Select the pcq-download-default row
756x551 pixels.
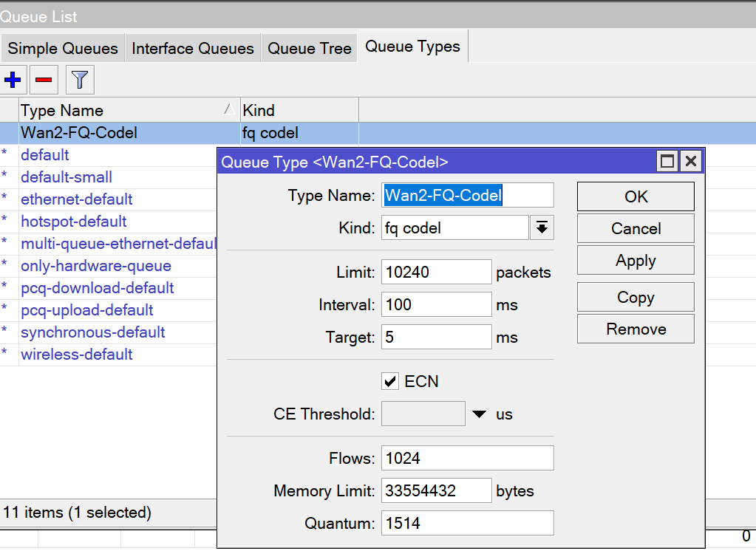tap(98, 288)
